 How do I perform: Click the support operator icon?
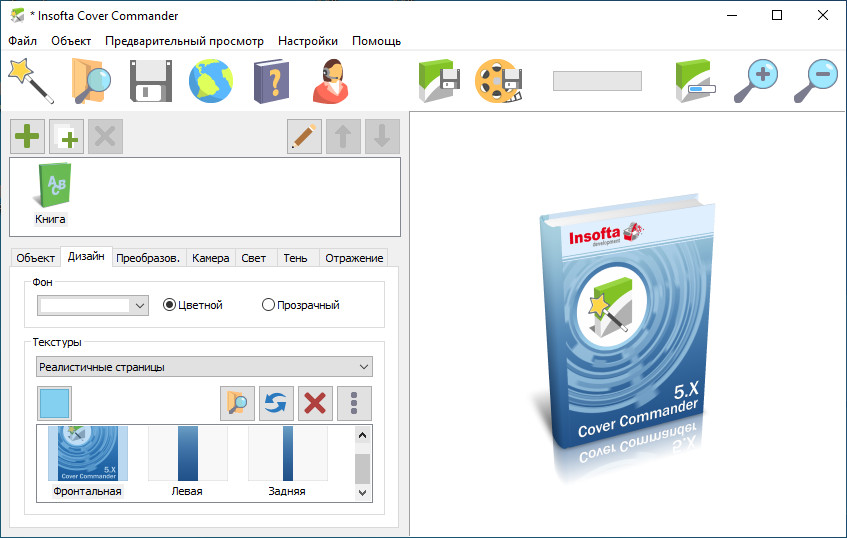point(331,81)
